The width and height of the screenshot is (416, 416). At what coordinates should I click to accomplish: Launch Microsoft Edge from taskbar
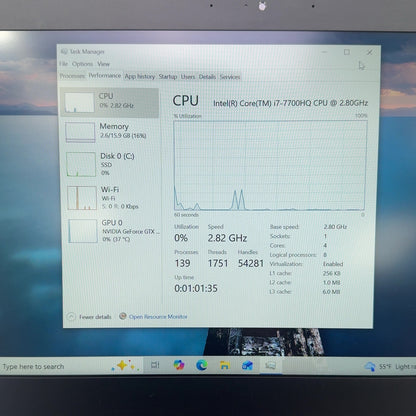(202, 365)
